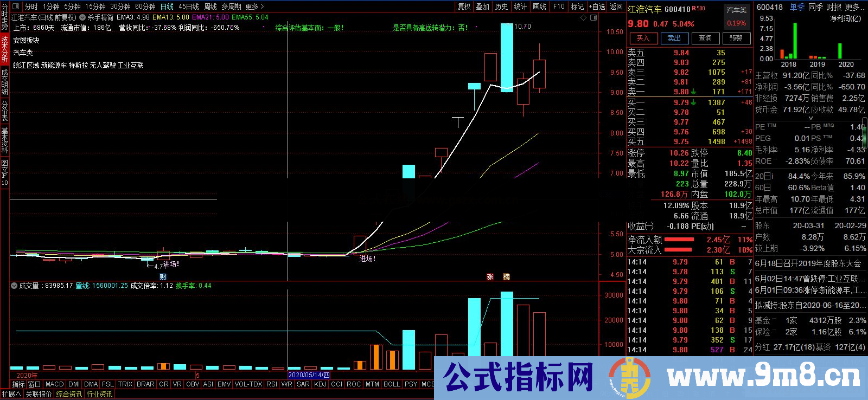
Task: Open the 综合资讯 tab
Action: pyautogui.click(x=69, y=394)
